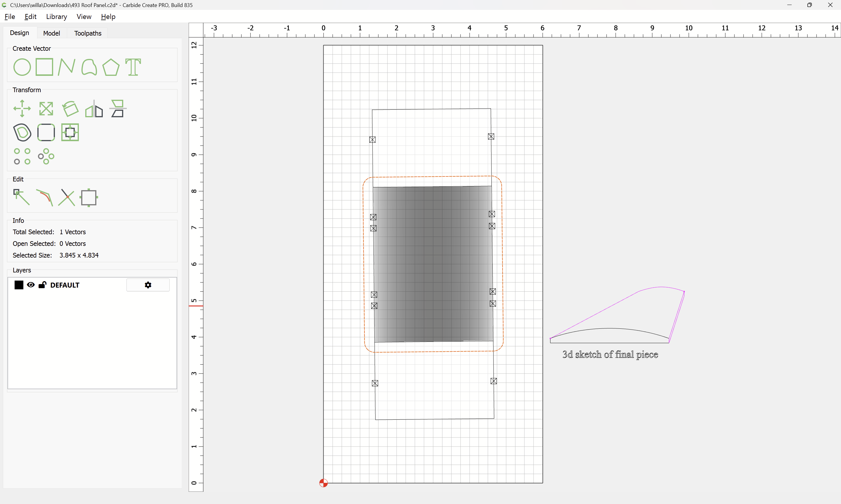Image resolution: width=841 pixels, height=504 pixels.
Task: Open the Library menu
Action: [x=56, y=17]
